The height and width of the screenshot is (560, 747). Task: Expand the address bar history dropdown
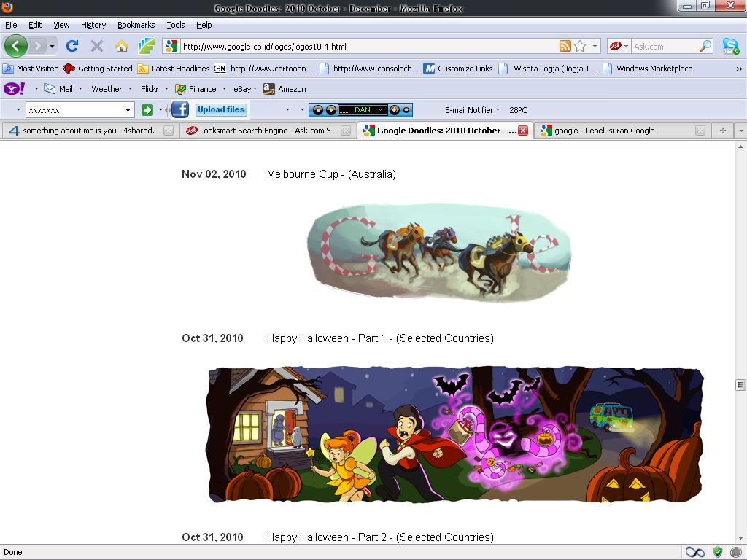595,46
